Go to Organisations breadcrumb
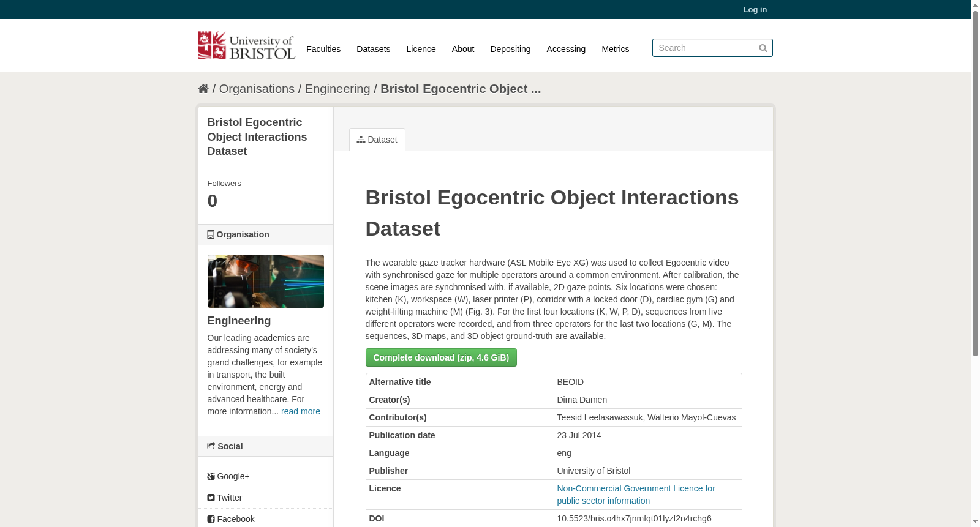This screenshot has width=980, height=527. pos(257,89)
